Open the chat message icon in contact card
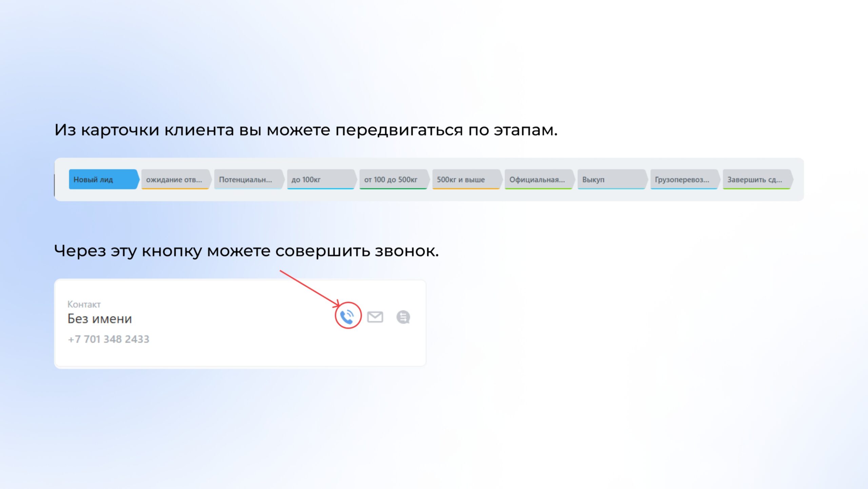The width and height of the screenshot is (868, 489). coord(403,317)
